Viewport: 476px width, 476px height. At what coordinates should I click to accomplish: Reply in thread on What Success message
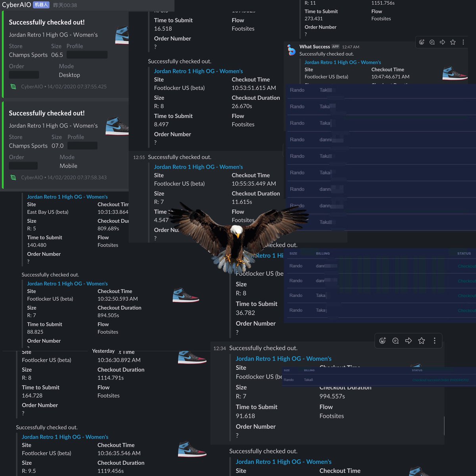coord(432,42)
